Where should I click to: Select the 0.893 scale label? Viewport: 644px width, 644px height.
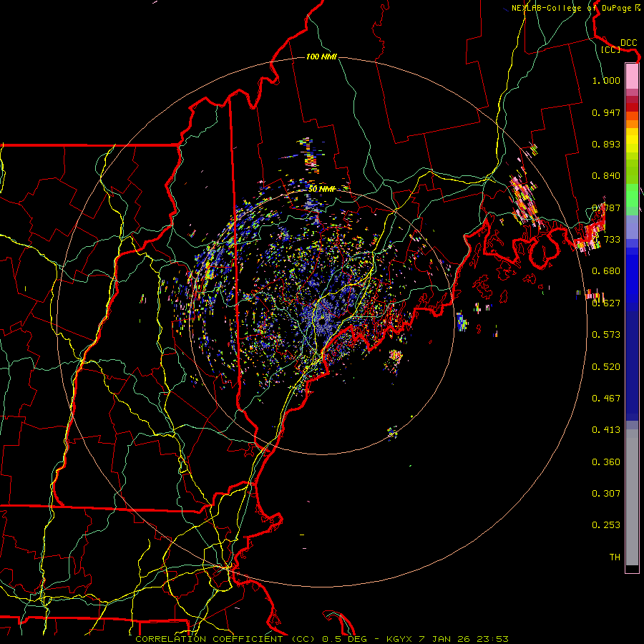click(606, 144)
